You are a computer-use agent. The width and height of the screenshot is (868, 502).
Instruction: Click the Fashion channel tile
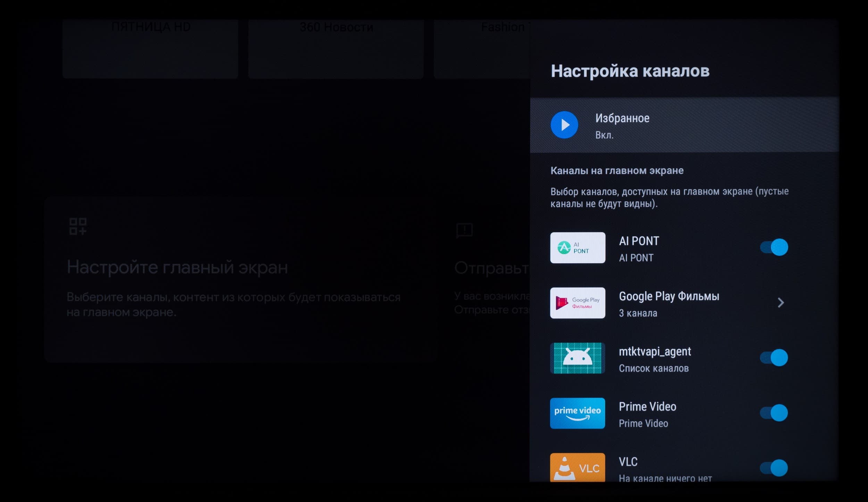pos(482,49)
